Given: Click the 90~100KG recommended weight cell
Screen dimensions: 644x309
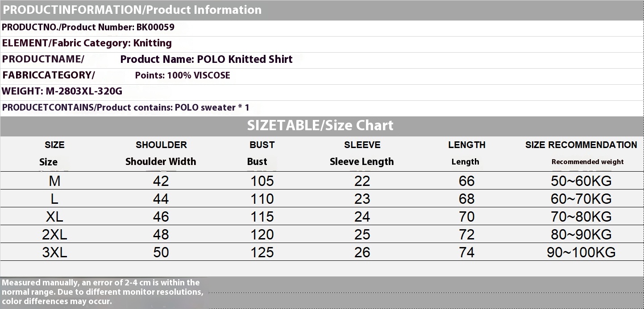Looking at the screenshot, I should tap(581, 252).
